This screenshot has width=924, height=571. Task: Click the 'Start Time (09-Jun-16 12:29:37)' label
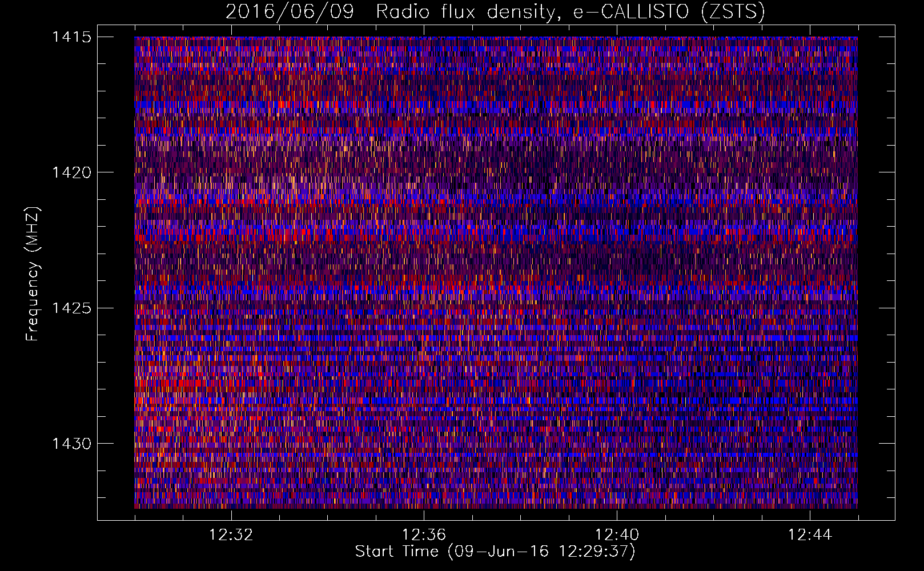pos(495,552)
